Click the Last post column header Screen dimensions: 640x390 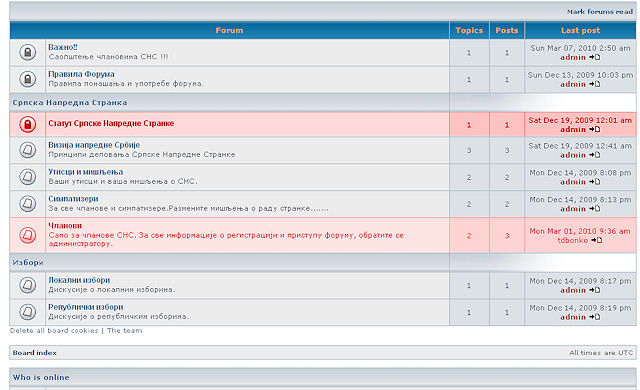580,30
